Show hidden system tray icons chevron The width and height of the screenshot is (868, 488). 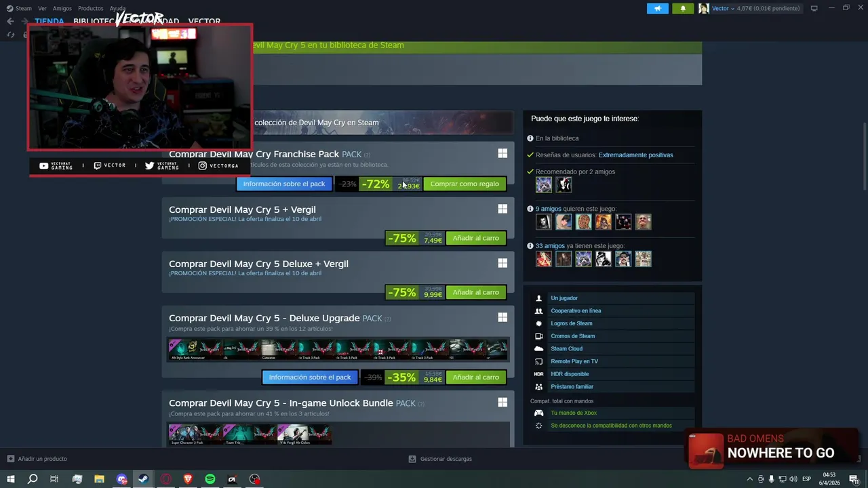click(x=749, y=479)
